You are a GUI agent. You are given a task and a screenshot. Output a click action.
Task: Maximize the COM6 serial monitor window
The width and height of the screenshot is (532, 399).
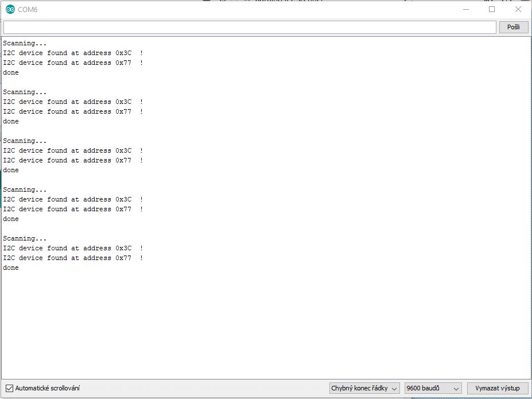pos(492,10)
